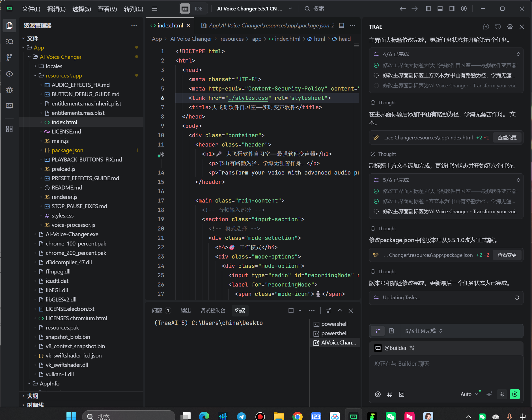Open terminal panel more actions
Image resolution: width=532 pixels, height=420 pixels.
tap(312, 311)
